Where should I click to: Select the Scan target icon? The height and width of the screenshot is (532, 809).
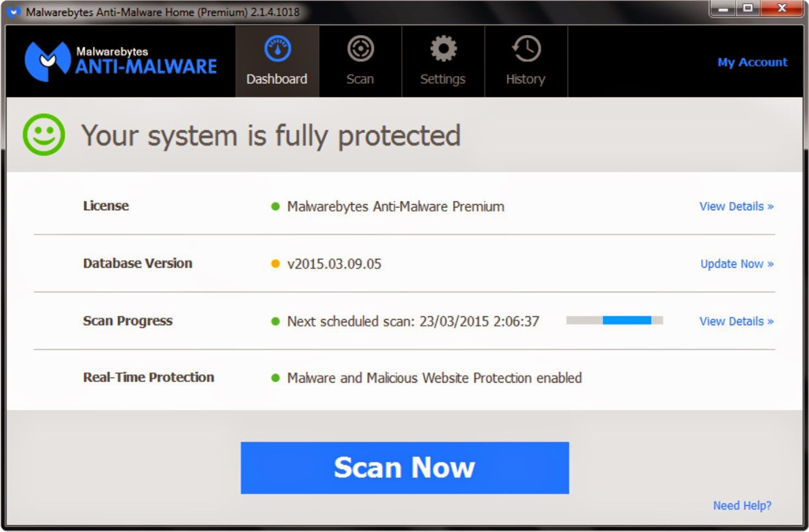click(360, 49)
